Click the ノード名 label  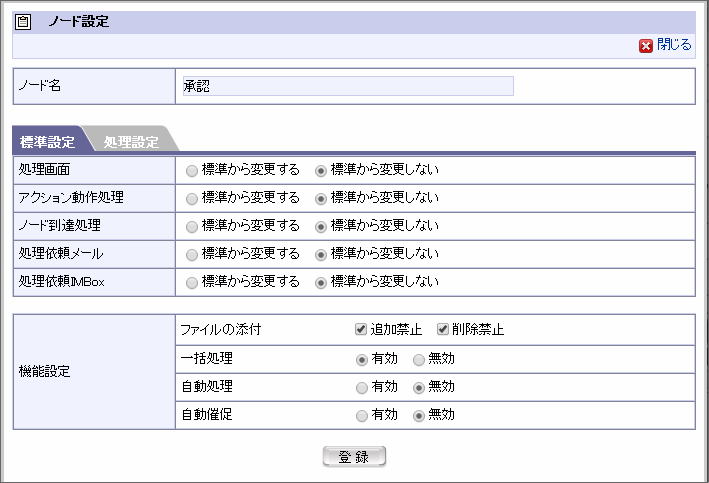40,85
